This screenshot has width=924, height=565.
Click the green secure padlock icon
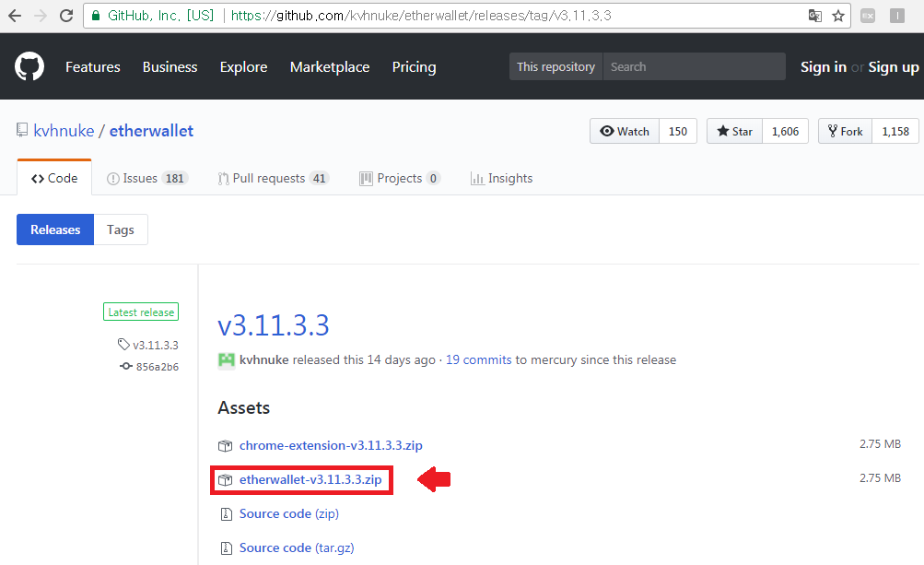[96, 16]
